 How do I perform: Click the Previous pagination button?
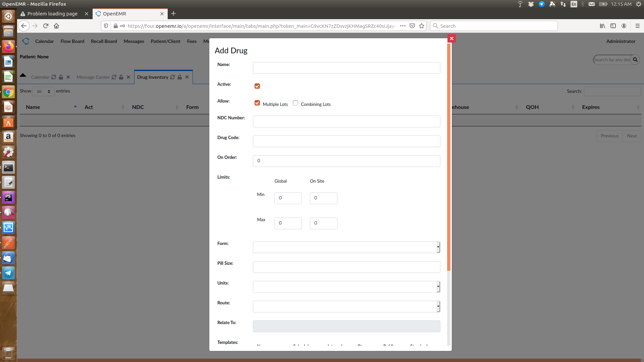click(609, 136)
